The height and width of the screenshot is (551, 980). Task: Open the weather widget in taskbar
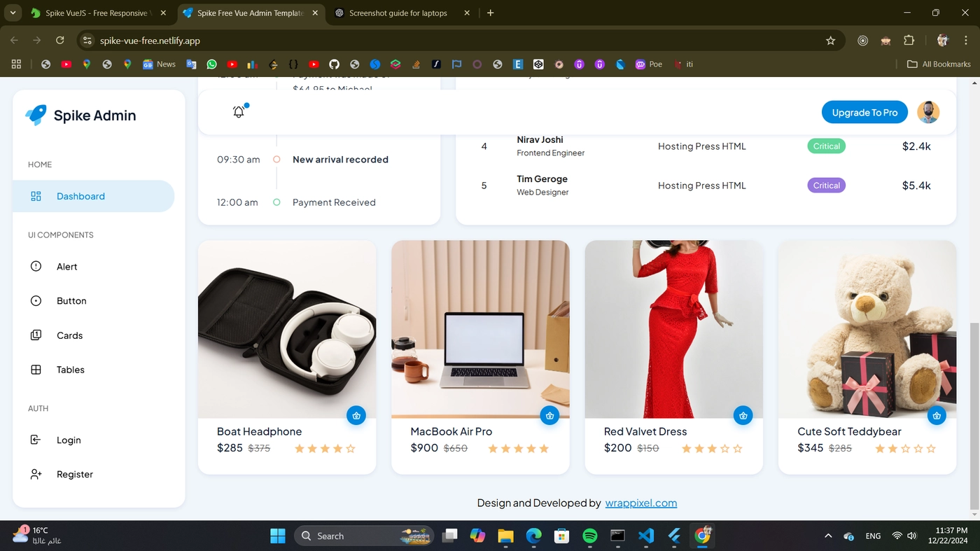(x=37, y=536)
